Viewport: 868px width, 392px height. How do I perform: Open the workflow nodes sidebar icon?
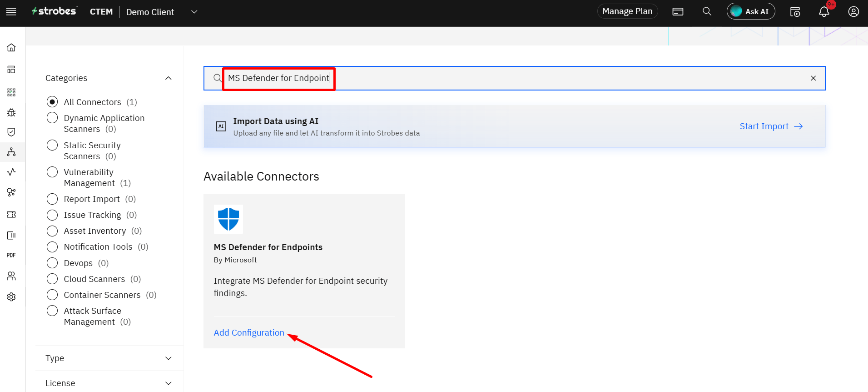coord(11,192)
